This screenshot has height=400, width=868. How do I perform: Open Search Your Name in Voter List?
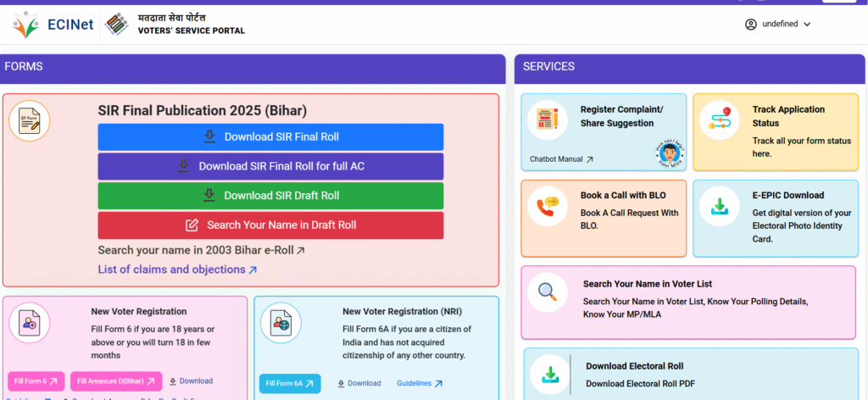pyautogui.click(x=647, y=284)
